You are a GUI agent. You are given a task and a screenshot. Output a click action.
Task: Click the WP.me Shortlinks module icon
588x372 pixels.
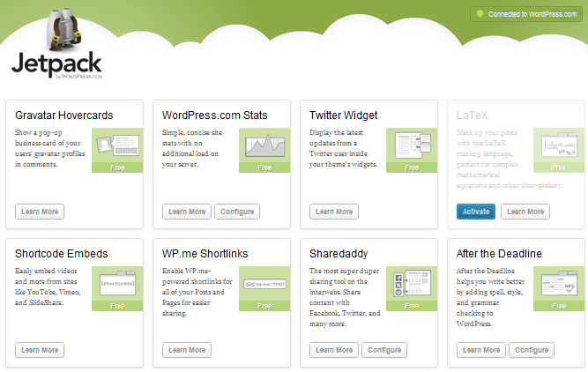tap(264, 284)
